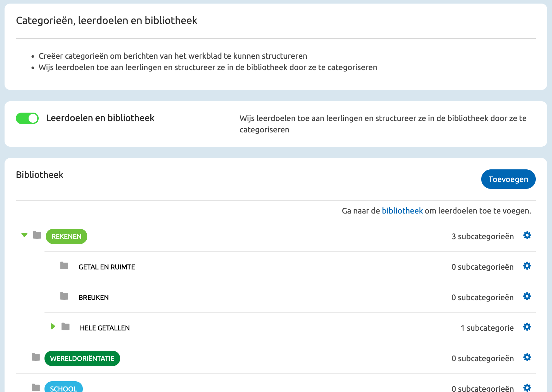Open the settings gear for HELE GETALLEN

[x=527, y=327]
